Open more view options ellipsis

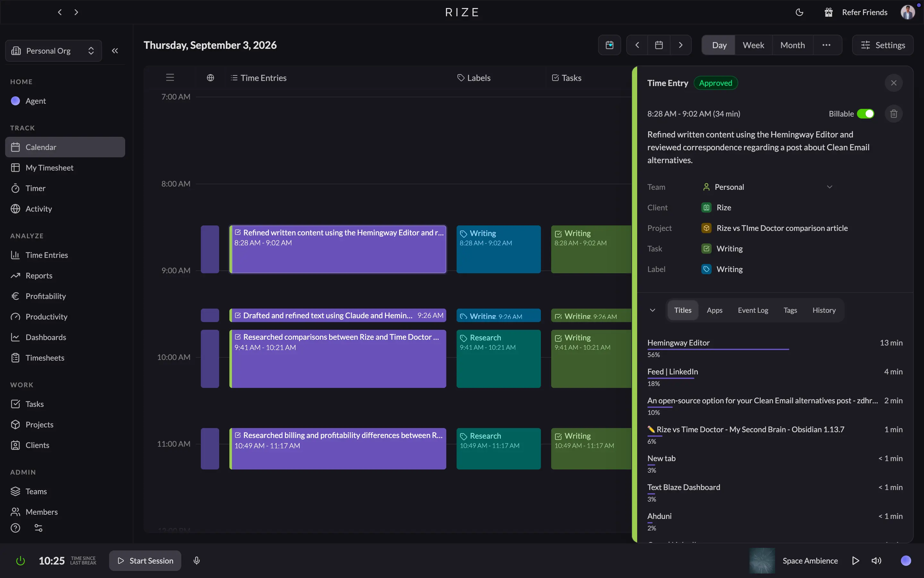(827, 45)
